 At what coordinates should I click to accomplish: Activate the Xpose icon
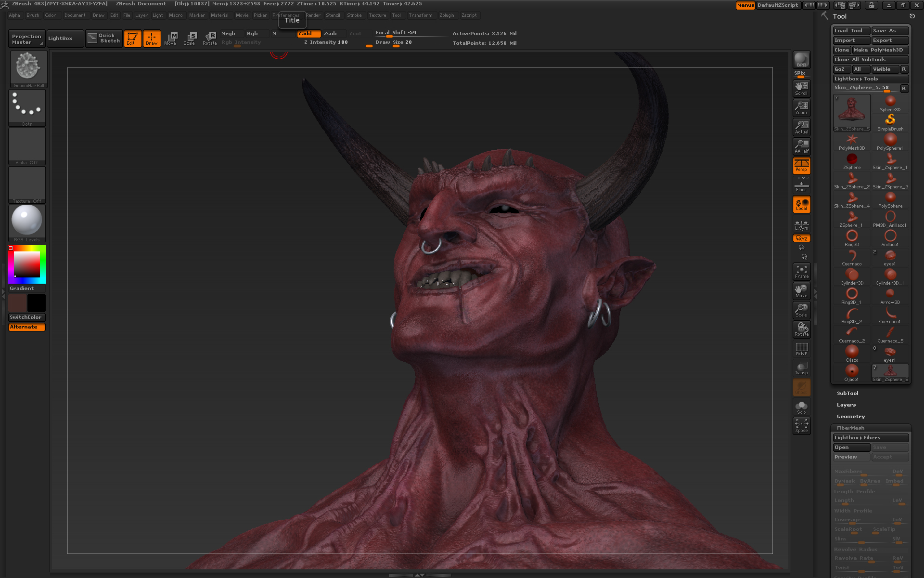(x=801, y=425)
